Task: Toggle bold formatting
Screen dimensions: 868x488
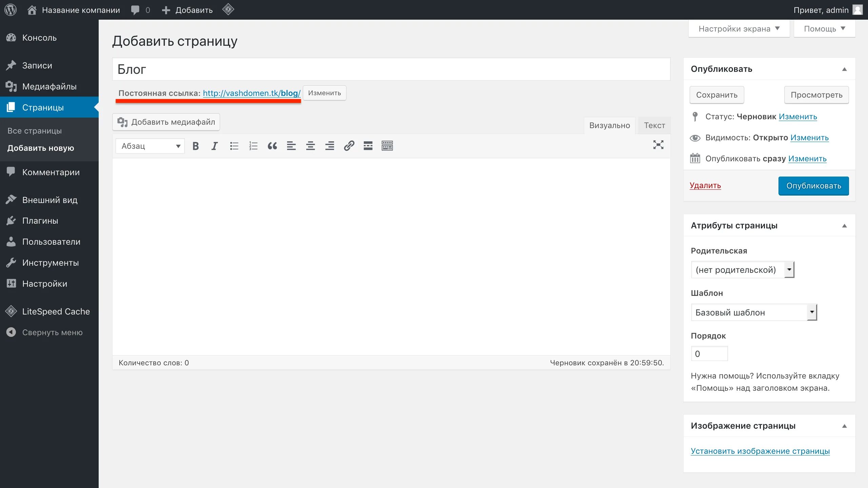Action: click(195, 146)
